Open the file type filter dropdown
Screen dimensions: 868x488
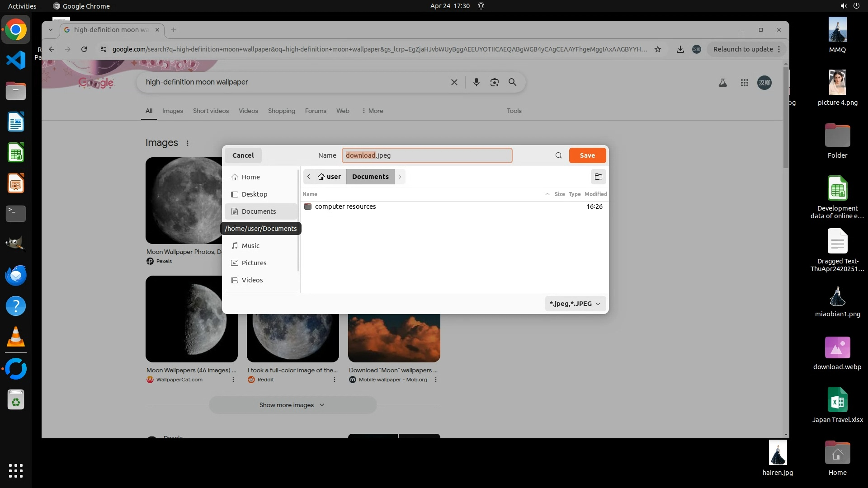[x=575, y=304]
